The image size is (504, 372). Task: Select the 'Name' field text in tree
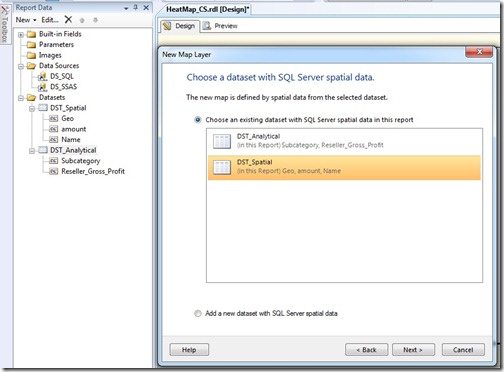coord(71,139)
